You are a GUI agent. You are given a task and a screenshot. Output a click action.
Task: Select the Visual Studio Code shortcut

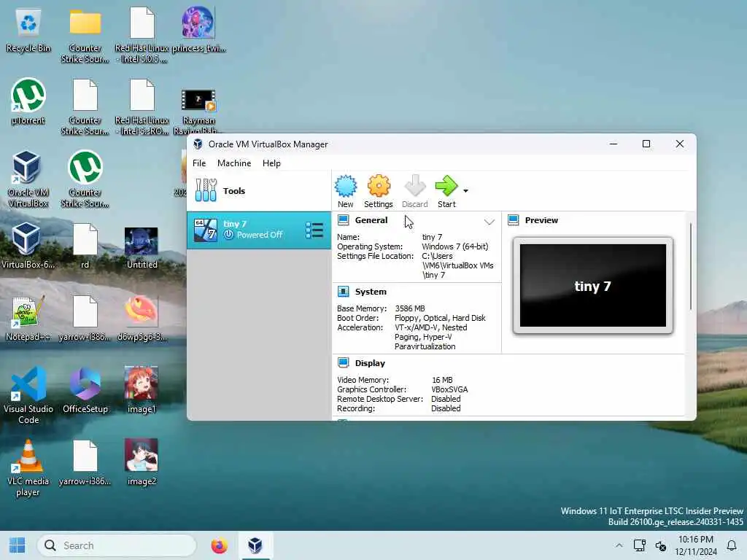[x=28, y=396]
